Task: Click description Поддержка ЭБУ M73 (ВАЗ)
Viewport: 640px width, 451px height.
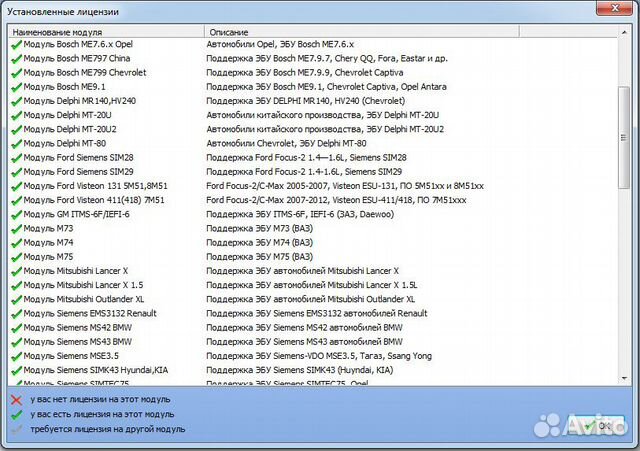Action: pyautogui.click(x=260, y=229)
